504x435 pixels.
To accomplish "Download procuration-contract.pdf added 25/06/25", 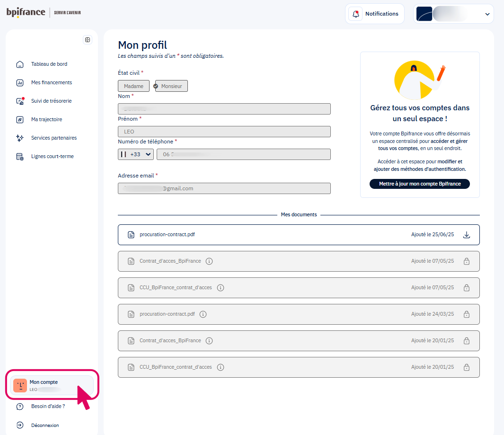I will tap(467, 235).
